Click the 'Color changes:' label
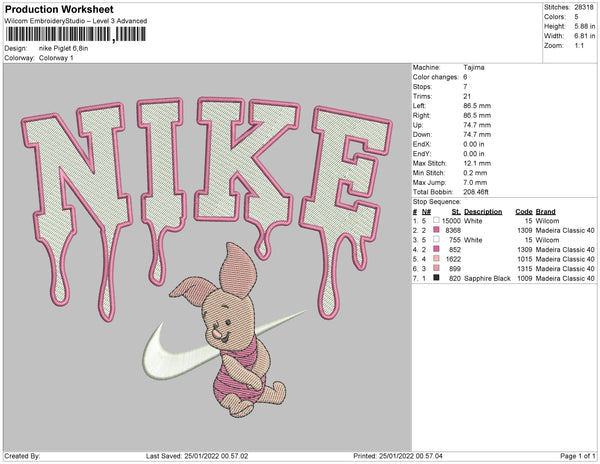The width and height of the screenshot is (600, 464). click(x=435, y=77)
